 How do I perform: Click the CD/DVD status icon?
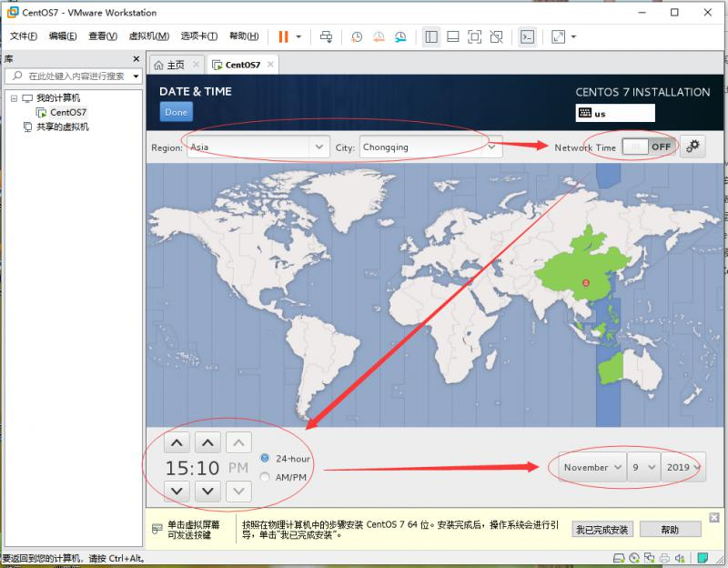coord(634,558)
